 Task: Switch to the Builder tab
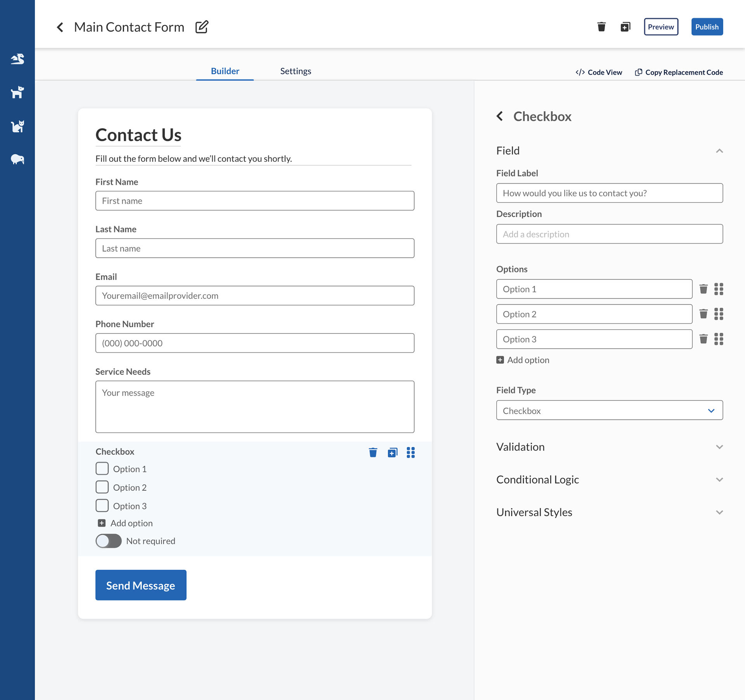[x=225, y=71]
